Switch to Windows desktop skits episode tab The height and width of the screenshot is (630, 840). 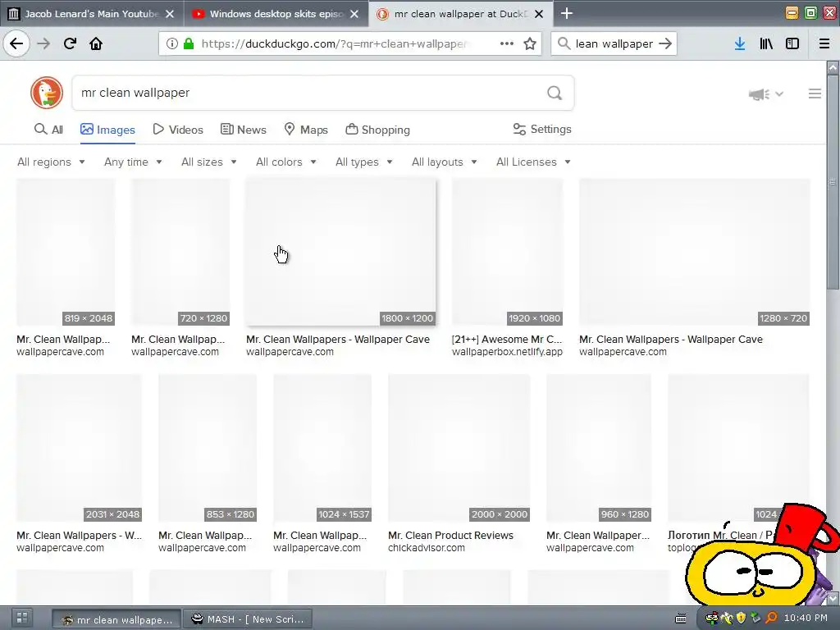pos(276,14)
